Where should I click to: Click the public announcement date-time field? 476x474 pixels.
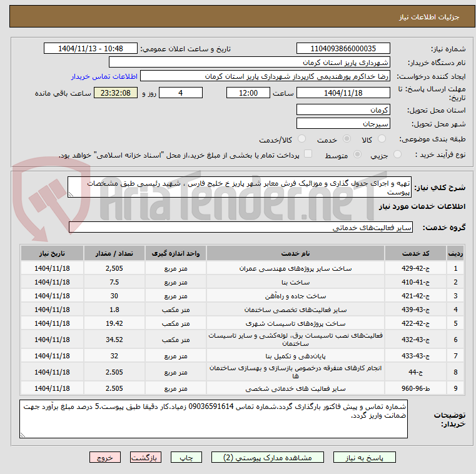(x=91, y=49)
